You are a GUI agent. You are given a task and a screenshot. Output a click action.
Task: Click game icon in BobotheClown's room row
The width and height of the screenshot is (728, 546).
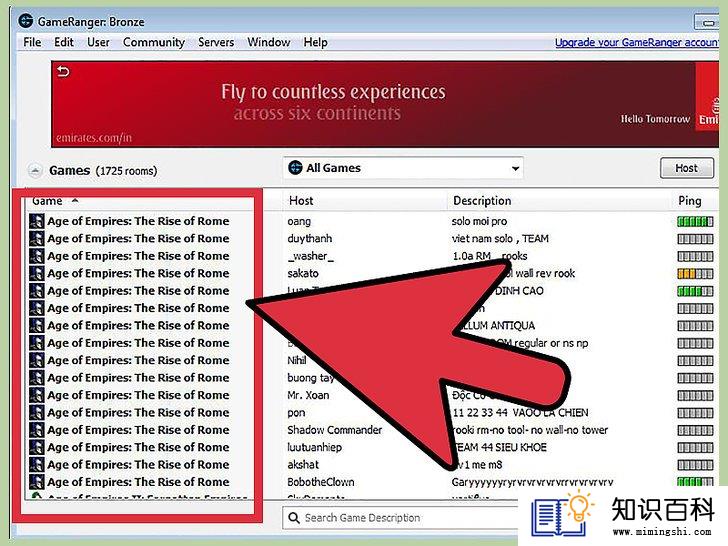point(37,482)
